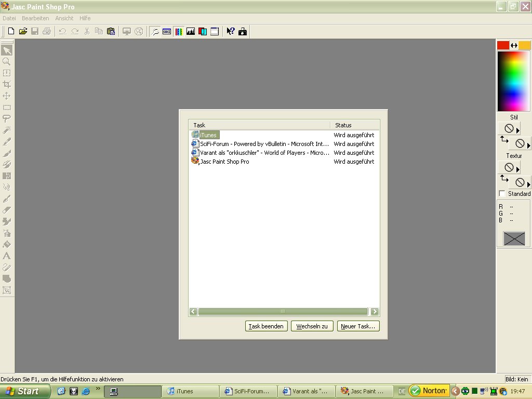
Task: Select the Text tool letter A
Action: coord(7,256)
